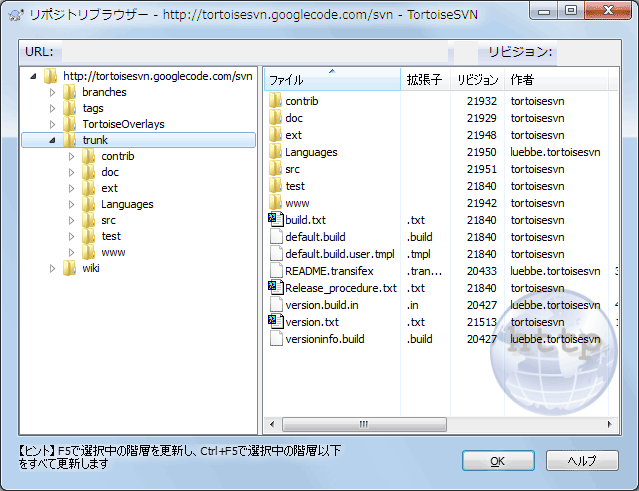Click the wiki folder icon in tree
639x491 pixels.
pyautogui.click(x=70, y=268)
